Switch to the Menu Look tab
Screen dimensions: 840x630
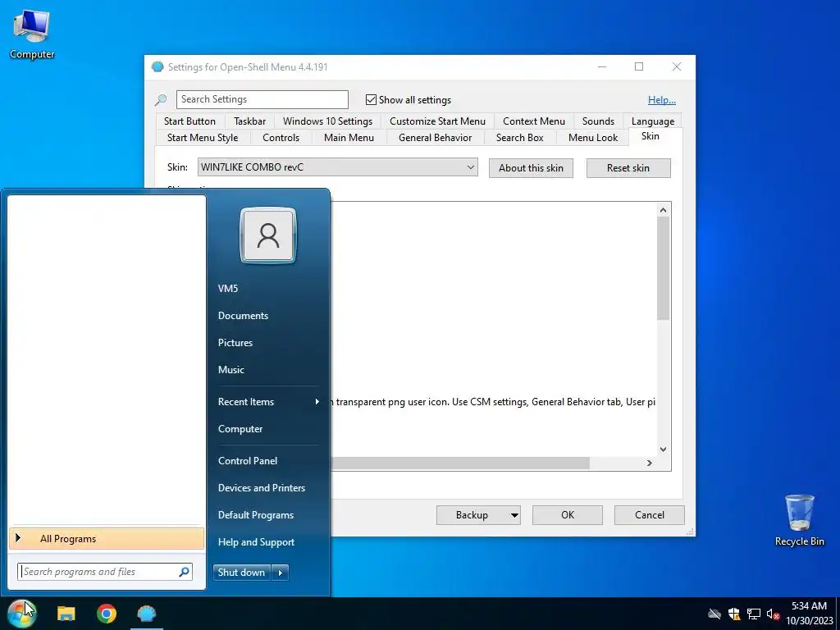(x=592, y=138)
